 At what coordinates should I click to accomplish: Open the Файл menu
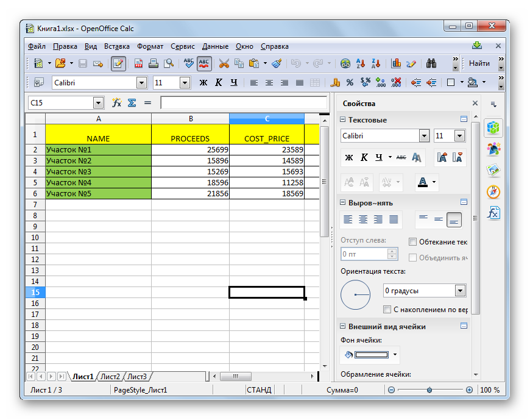coord(37,46)
